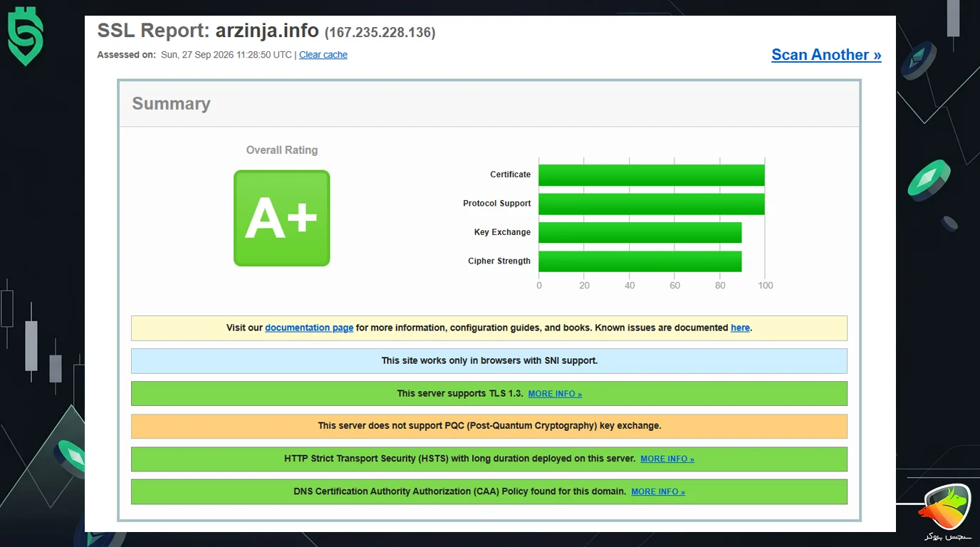Click the "Assessed on:" label
980x547 pixels.
pyautogui.click(x=126, y=55)
